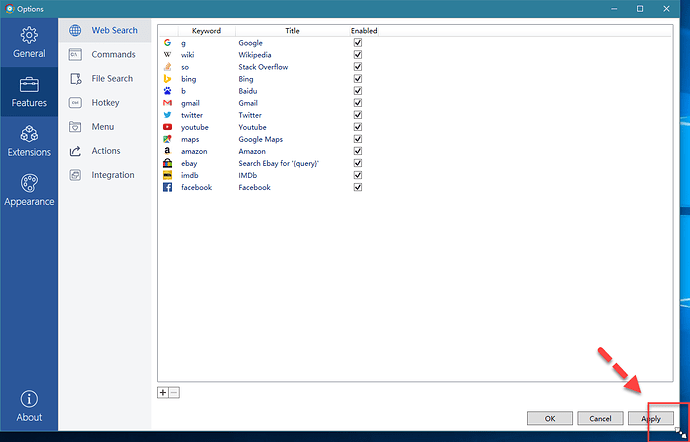
Task: Select the "Search Ebay for '{query}'" title
Action: 279,163
